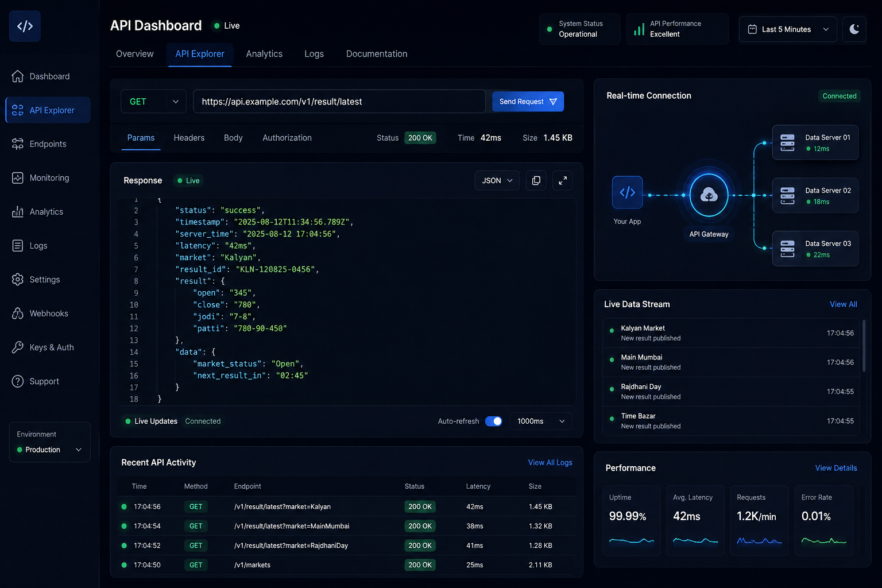The height and width of the screenshot is (588, 882).
Task: Select the Data Server 01 node
Action: pos(815,142)
